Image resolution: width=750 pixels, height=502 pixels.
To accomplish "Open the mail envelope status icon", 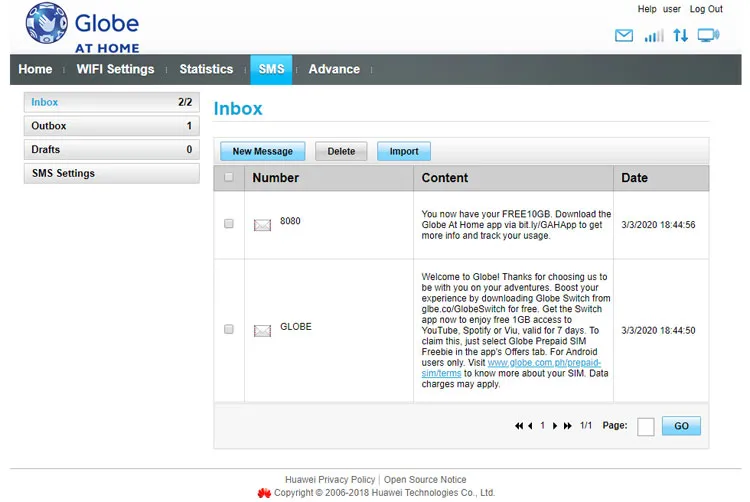I will [624, 35].
